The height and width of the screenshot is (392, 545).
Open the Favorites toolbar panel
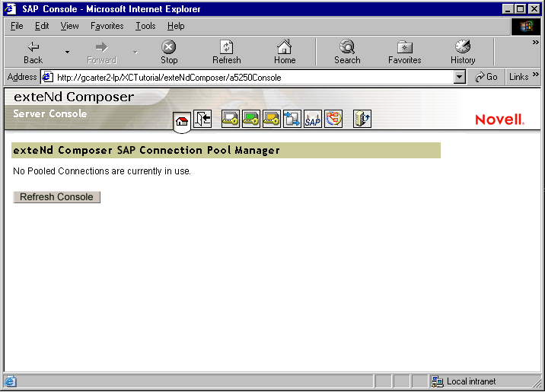405,53
